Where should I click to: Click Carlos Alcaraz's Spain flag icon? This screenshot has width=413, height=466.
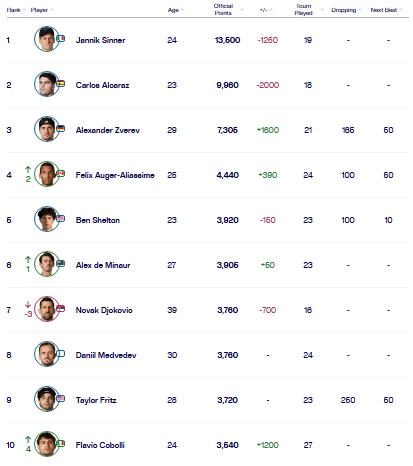click(x=61, y=83)
